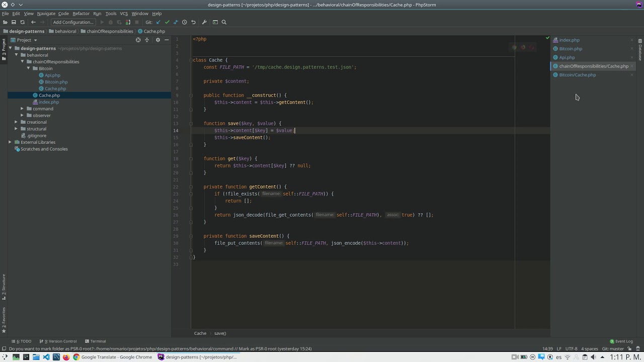This screenshot has height=362, width=644.
Task: Collapse the behavioral folder
Action: [16, 55]
